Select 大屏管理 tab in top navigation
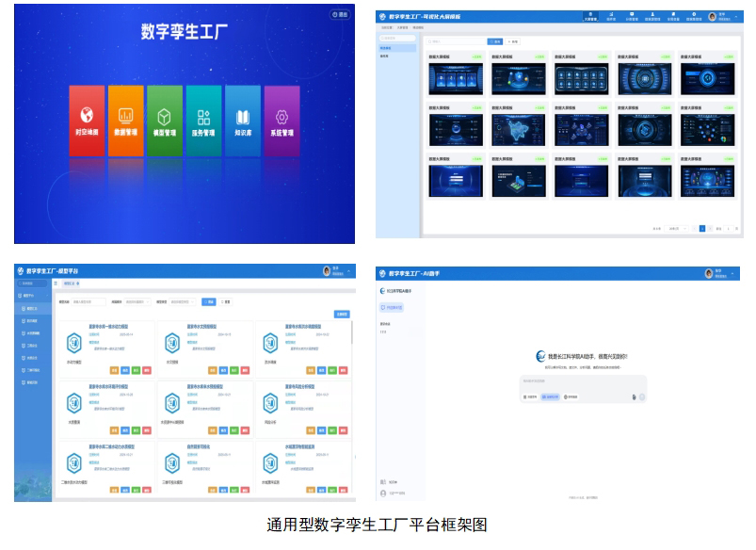Image resolution: width=756 pixels, height=550 pixels. point(590,16)
